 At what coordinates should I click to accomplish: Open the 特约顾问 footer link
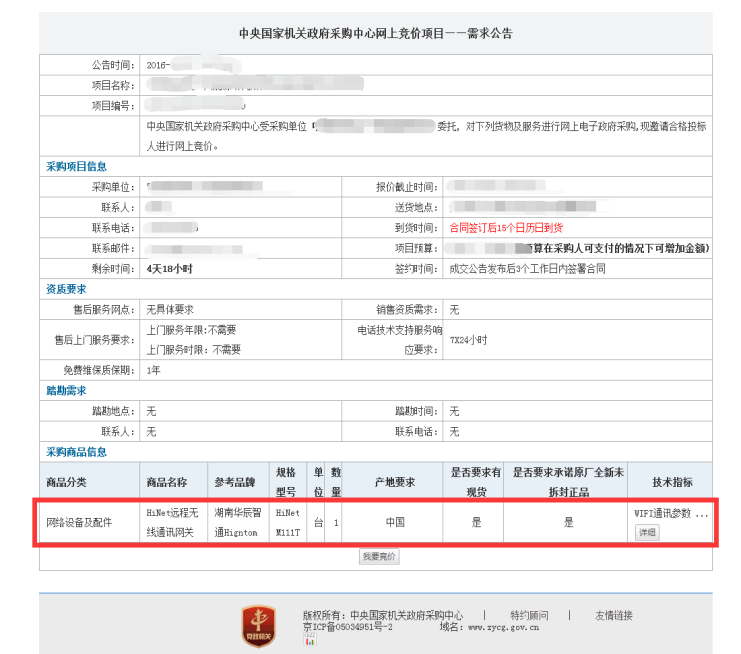(529, 615)
